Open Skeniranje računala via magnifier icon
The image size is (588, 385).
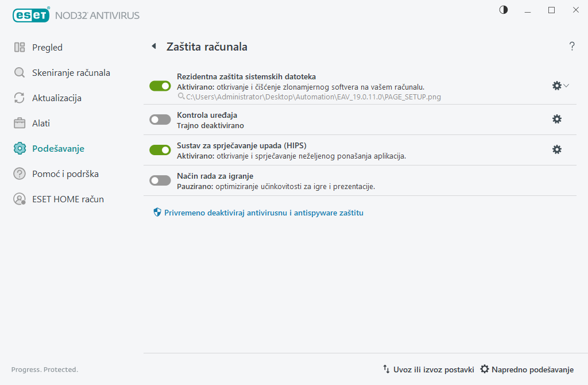point(19,72)
